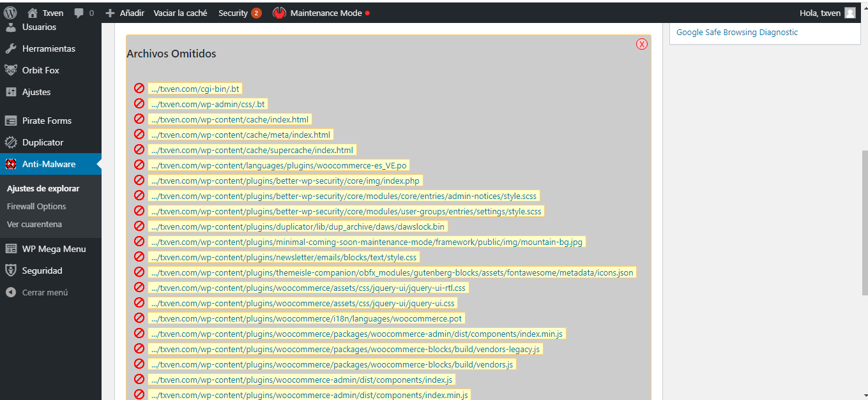Click the red icon beside mountain-bg.jpg
The height and width of the screenshot is (400, 868).
click(139, 241)
